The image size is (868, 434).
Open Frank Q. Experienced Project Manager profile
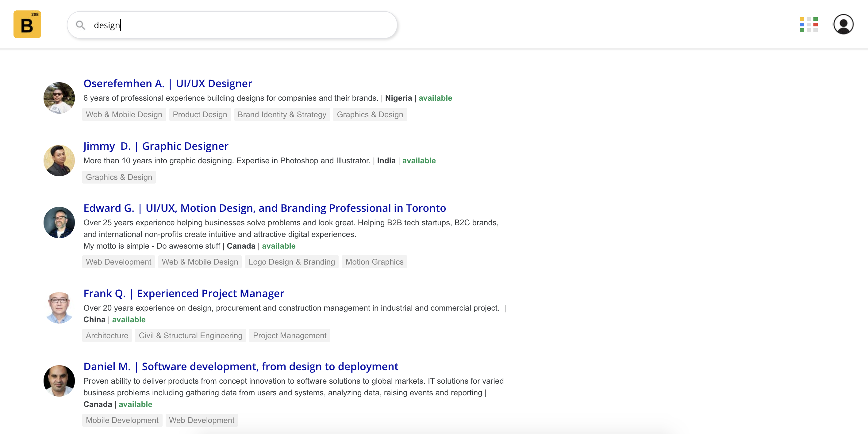[184, 293]
